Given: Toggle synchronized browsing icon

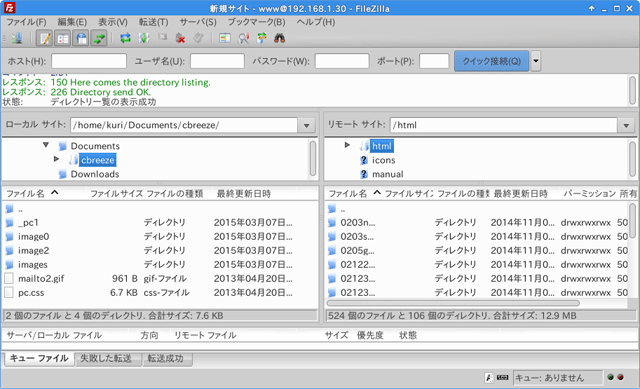Looking at the screenshot, I should point(262,38).
